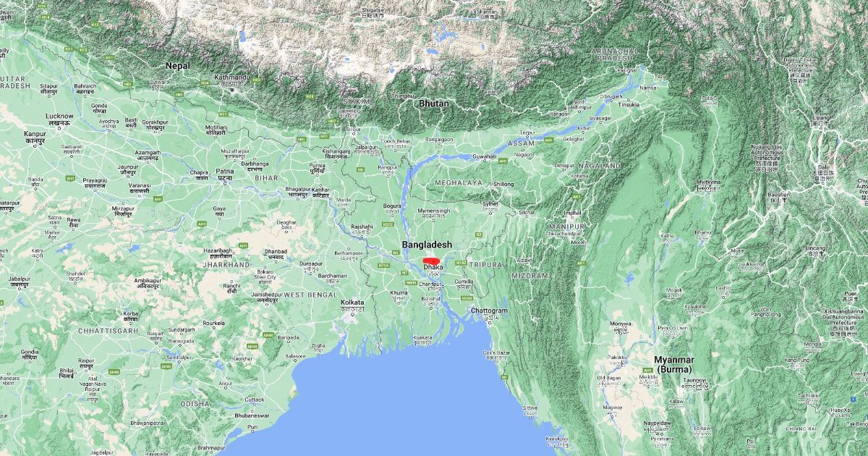Select the Myanmar (Burma) country label
868x456 pixels.
pos(674,364)
